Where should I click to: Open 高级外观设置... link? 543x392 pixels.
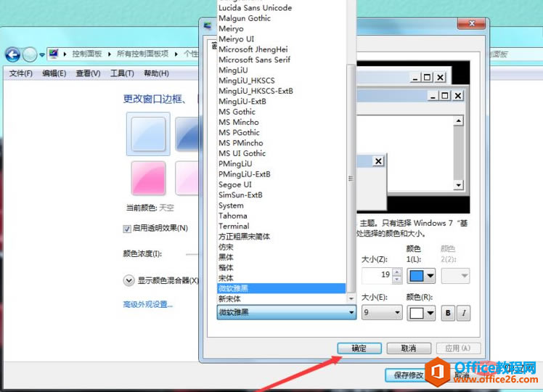(148, 304)
